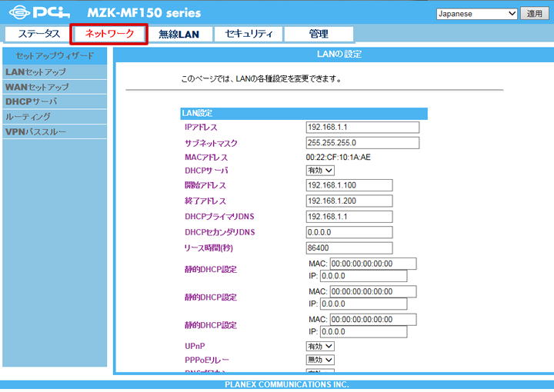Open WANセットアップ in the sidebar
The height and width of the screenshot is (392, 554).
point(55,87)
